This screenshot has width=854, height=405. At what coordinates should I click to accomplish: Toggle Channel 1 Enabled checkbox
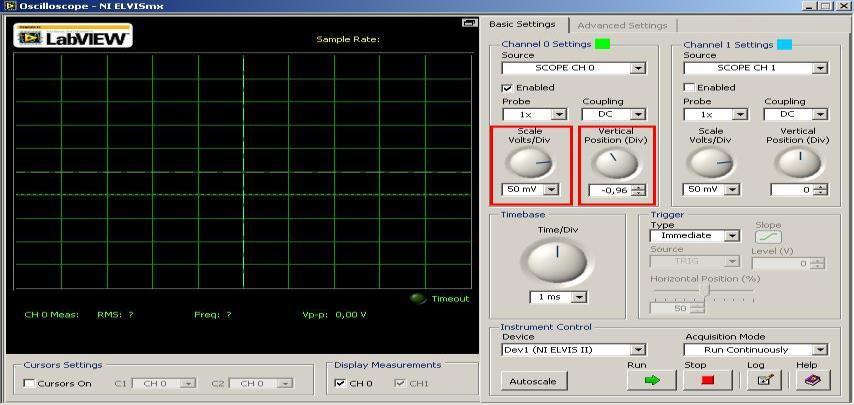(690, 88)
